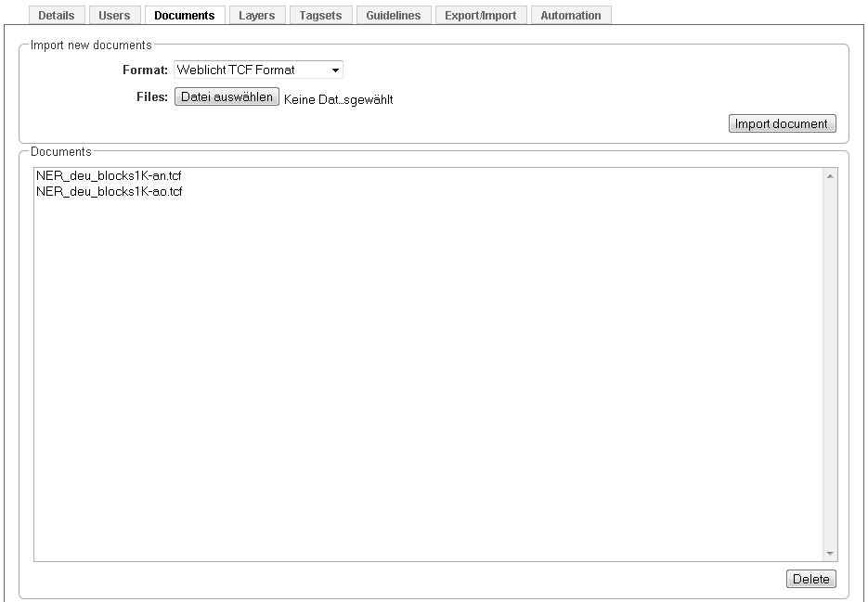Go to the Layers tab
This screenshot has height=602, width=868.
[256, 16]
